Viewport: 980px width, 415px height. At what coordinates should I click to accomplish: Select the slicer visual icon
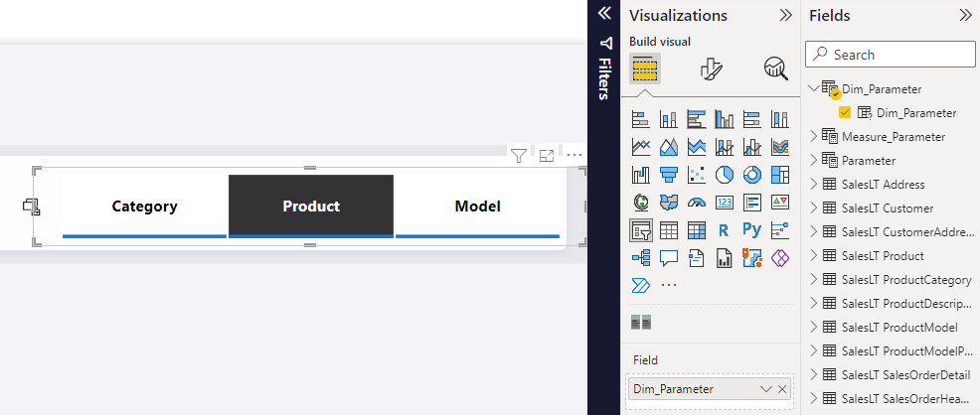(641, 230)
